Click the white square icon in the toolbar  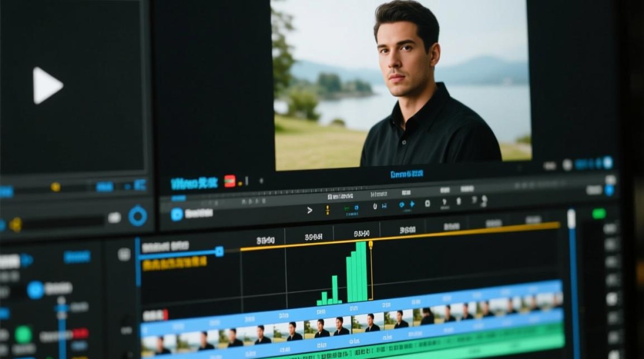tap(427, 203)
